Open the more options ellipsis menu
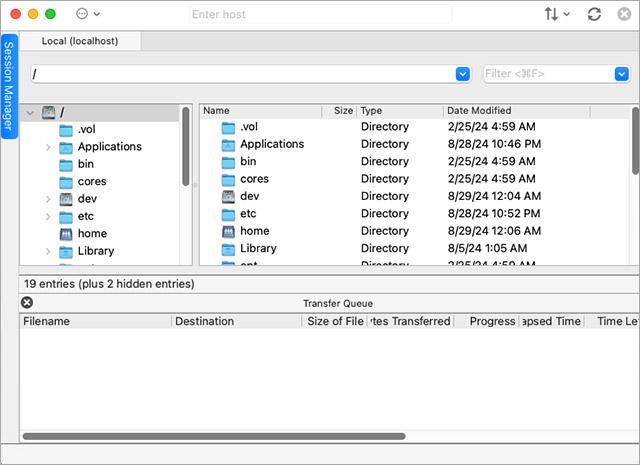Viewport: 640px width, 465px height. click(x=82, y=15)
